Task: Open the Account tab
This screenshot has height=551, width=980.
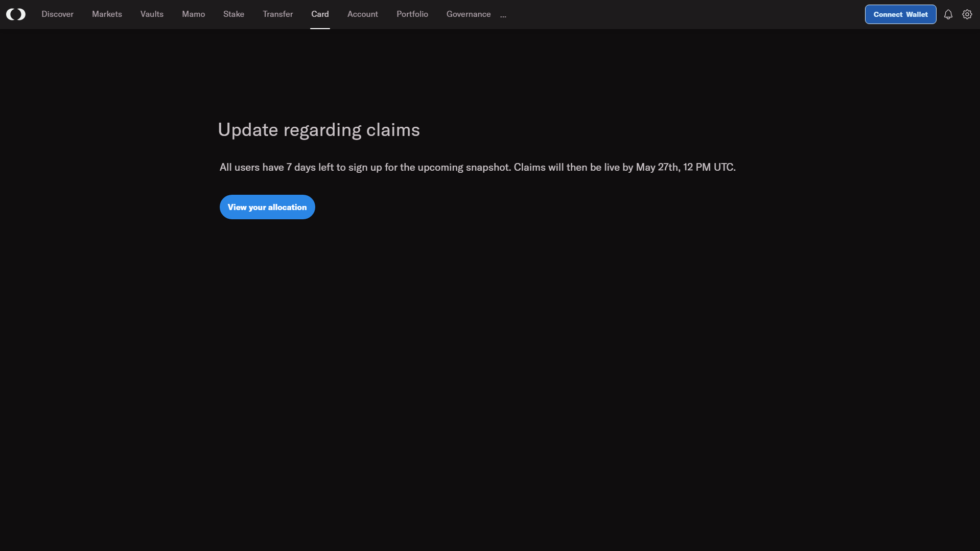Action: tap(363, 14)
